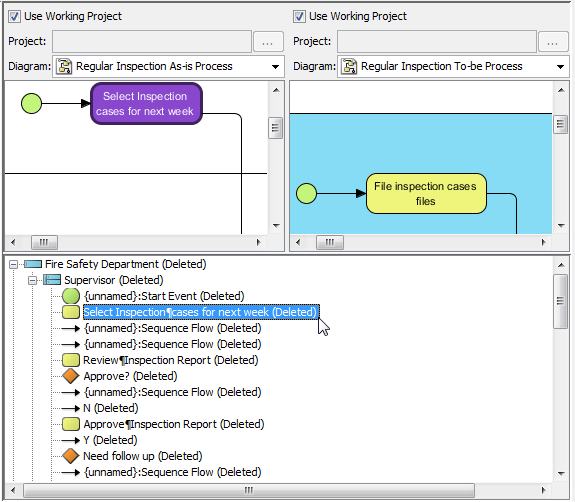The image size is (575, 502).
Task: Click Fire Safety Department pool icon
Action: pyautogui.click(x=33, y=264)
